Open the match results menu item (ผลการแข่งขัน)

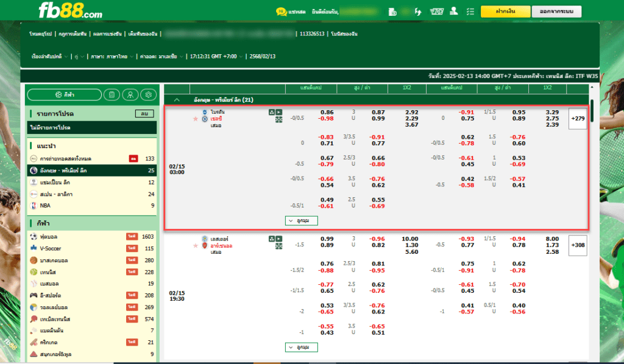[107, 34]
